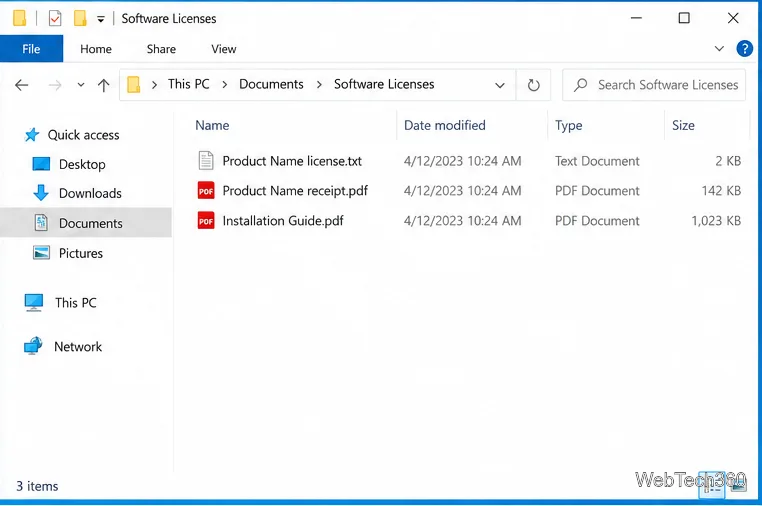
Task: Click the folder icon in title bar
Action: 19,18
